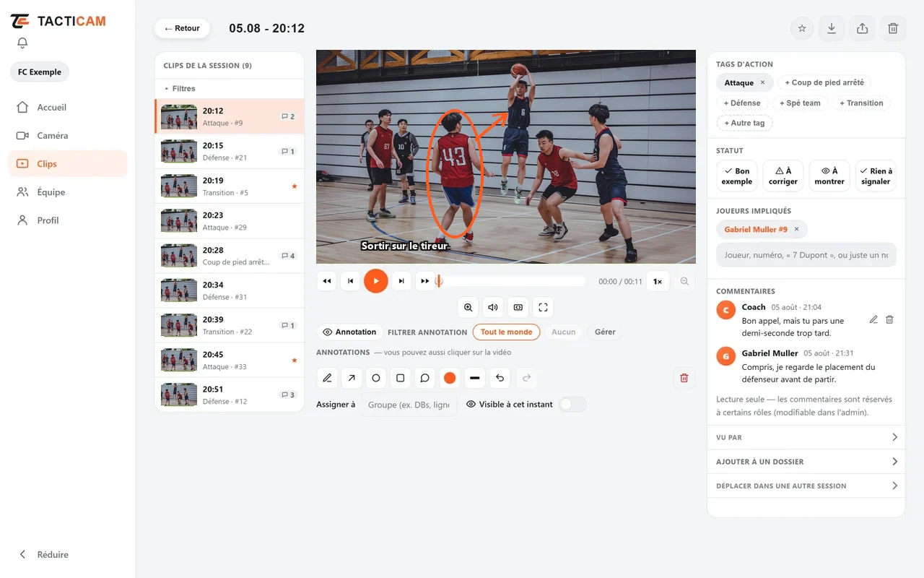The width and height of the screenshot is (924, 578).
Task: Enter fullscreen video mode
Action: [543, 307]
